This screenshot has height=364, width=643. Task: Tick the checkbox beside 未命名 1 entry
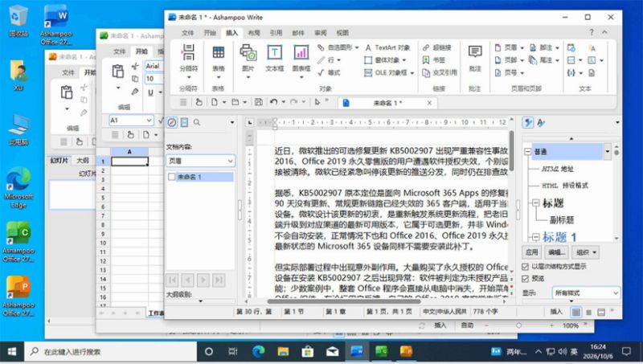(172, 177)
